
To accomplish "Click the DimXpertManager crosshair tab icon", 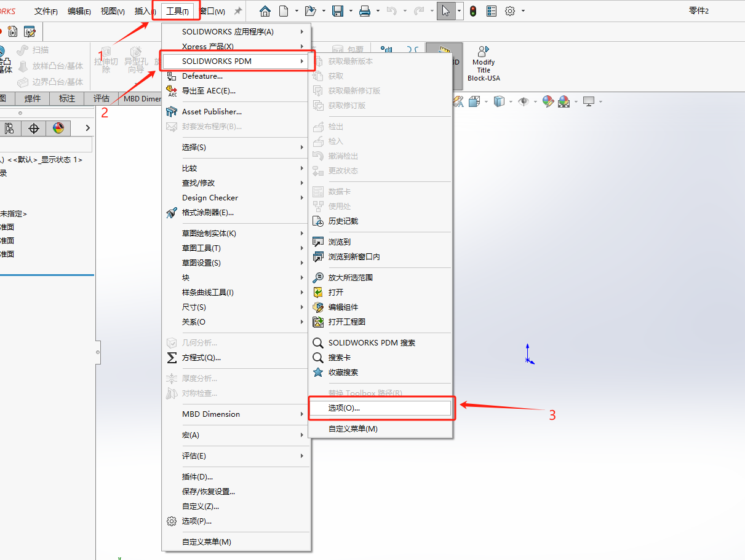I will click(34, 128).
